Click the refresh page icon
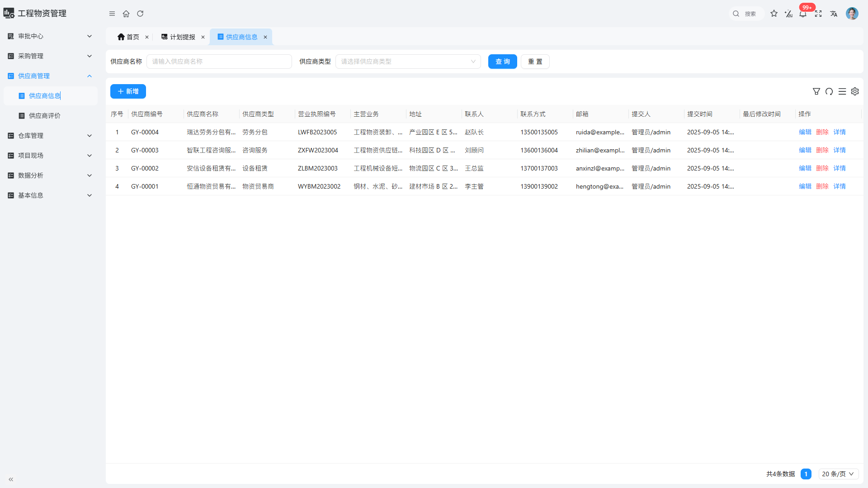Screen dimensions: 868x488 [x=140, y=14]
